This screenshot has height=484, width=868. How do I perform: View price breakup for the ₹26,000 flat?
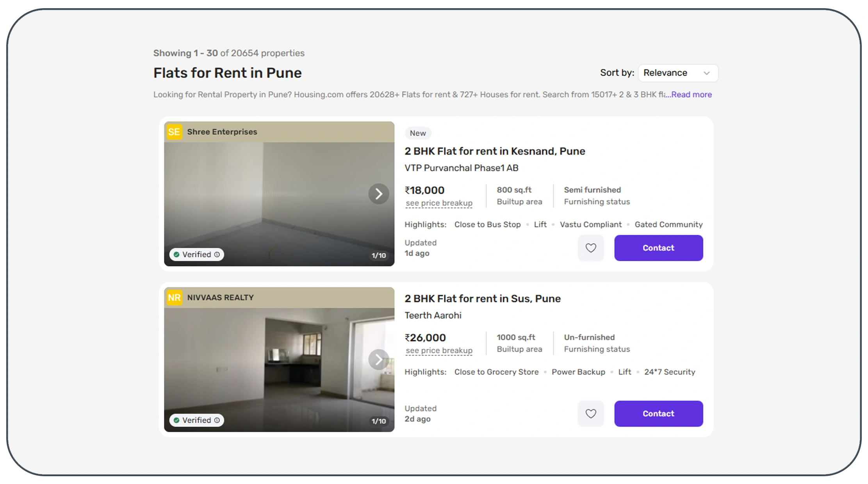click(x=439, y=350)
